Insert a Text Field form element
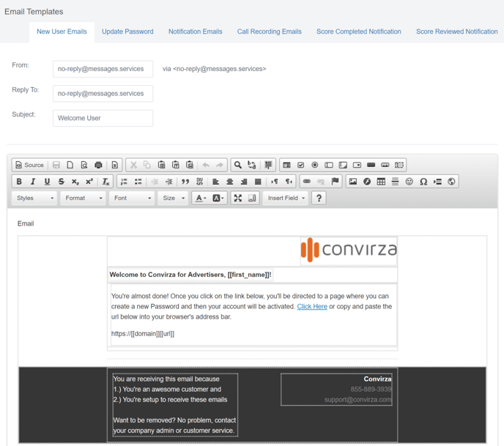Viewport: 504px width, 446px height. coord(329,165)
